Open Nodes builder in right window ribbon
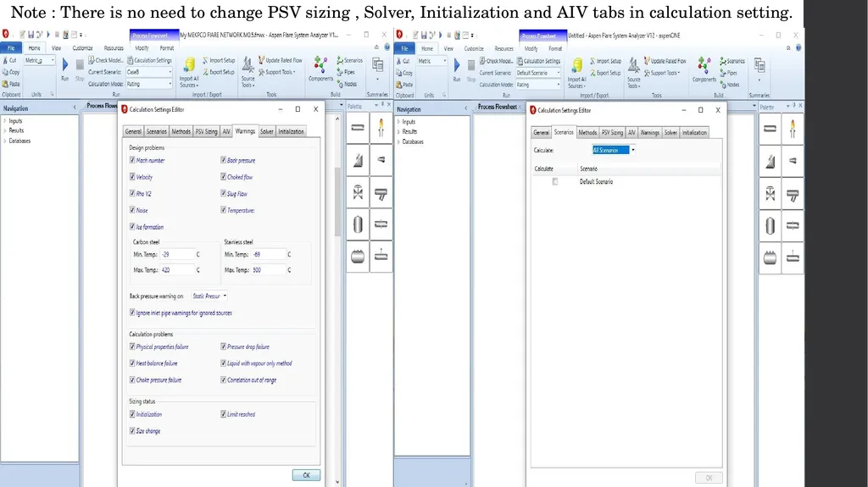The height and width of the screenshot is (487, 868). pyautogui.click(x=730, y=85)
